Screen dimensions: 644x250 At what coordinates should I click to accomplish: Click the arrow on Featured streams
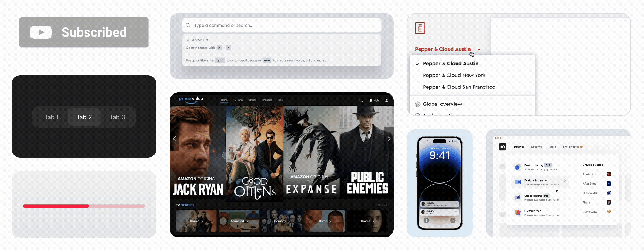(564, 180)
